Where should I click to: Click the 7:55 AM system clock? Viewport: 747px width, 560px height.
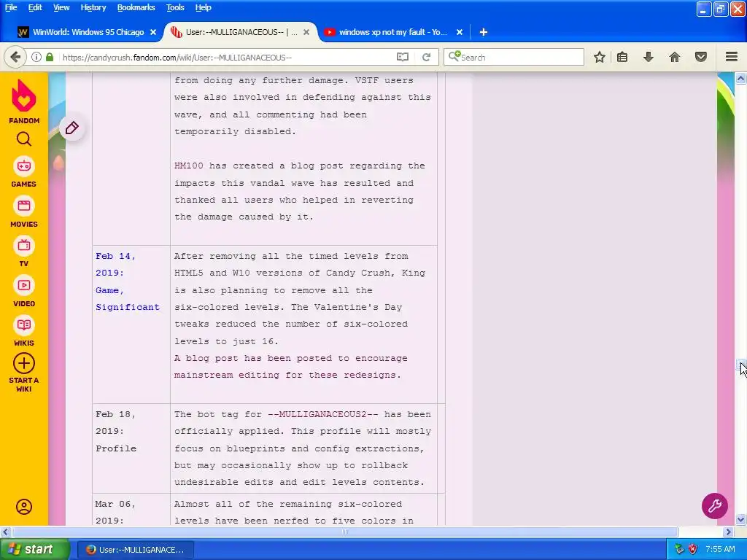coord(720,550)
